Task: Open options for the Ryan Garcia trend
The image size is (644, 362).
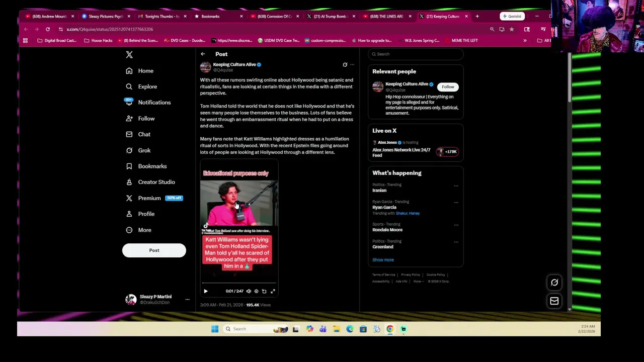Action: point(456,203)
